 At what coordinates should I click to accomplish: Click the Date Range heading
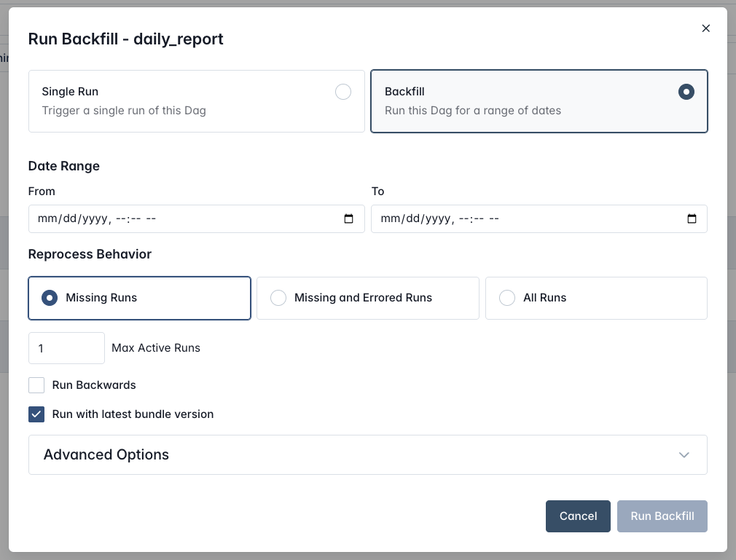(x=64, y=166)
